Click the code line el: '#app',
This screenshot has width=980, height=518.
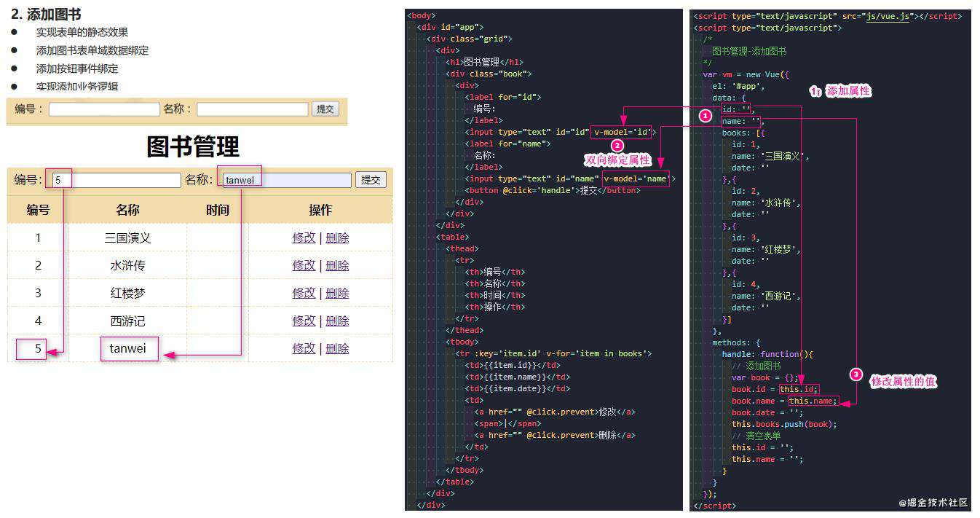pyautogui.click(x=738, y=86)
